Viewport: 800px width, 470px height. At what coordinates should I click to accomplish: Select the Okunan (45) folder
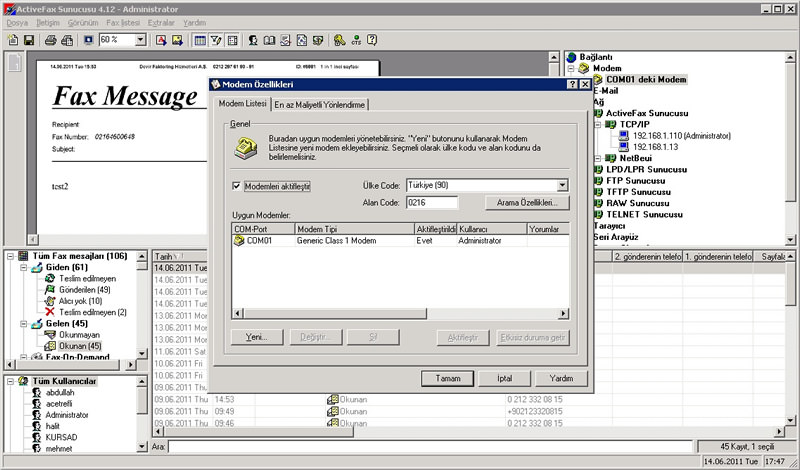[x=80, y=346]
